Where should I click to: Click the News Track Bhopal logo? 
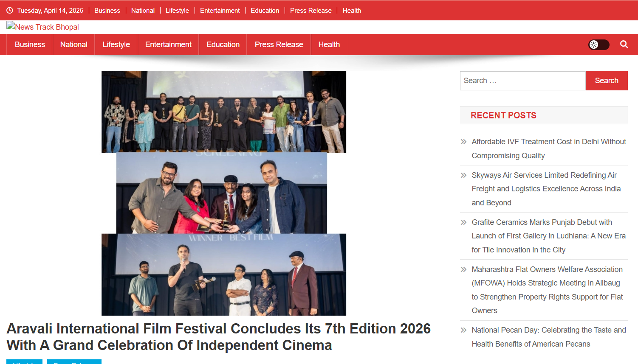(x=43, y=27)
